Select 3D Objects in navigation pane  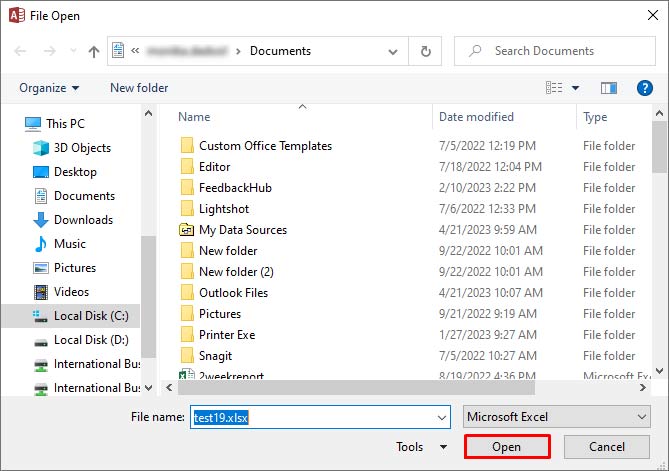pos(82,148)
